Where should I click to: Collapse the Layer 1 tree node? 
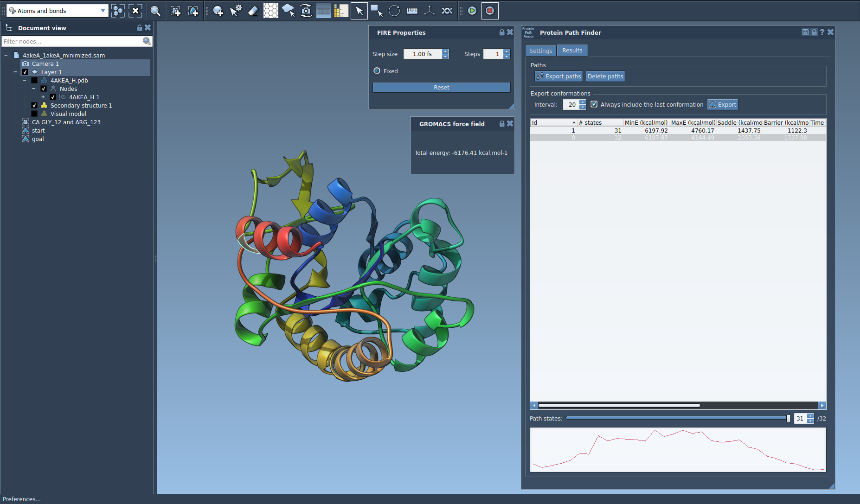[15, 72]
